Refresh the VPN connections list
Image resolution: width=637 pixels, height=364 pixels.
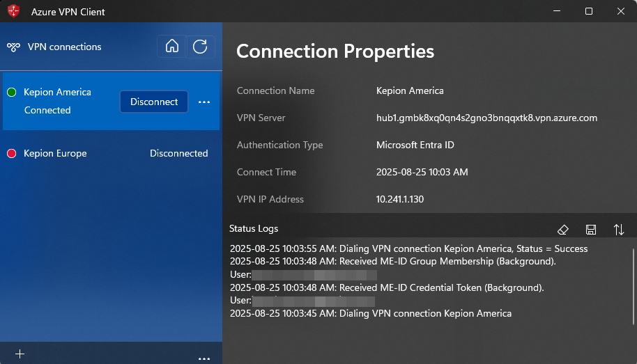click(x=200, y=47)
